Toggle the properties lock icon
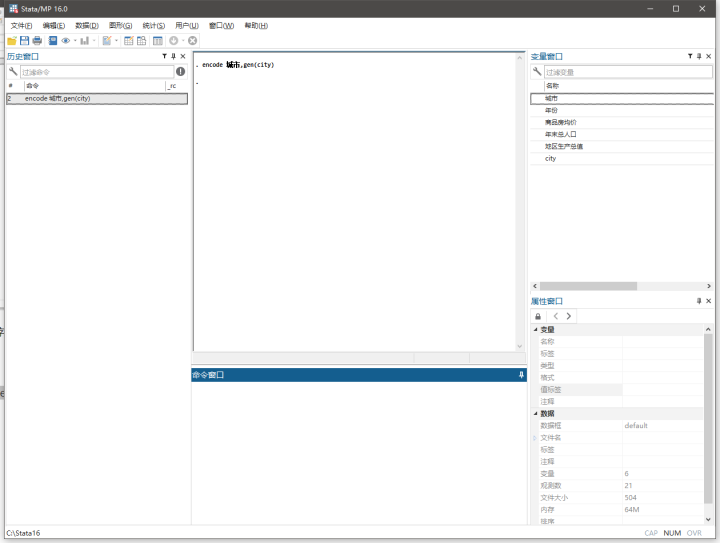The height and width of the screenshot is (543, 720). (538, 316)
